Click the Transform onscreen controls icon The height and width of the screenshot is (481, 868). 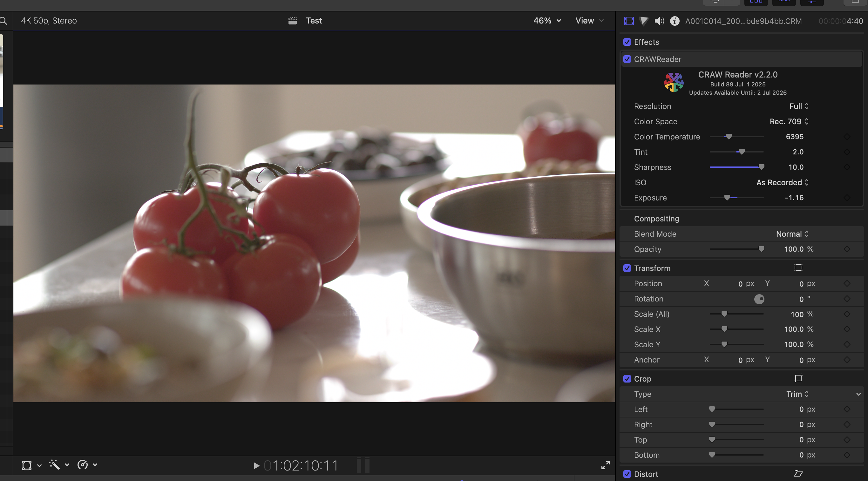(798, 268)
